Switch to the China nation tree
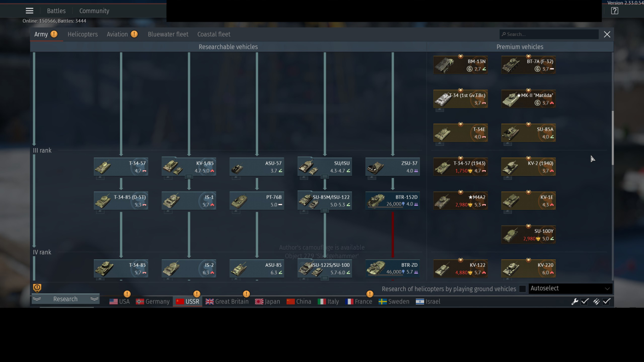This screenshot has height=362, width=644. tap(299, 302)
